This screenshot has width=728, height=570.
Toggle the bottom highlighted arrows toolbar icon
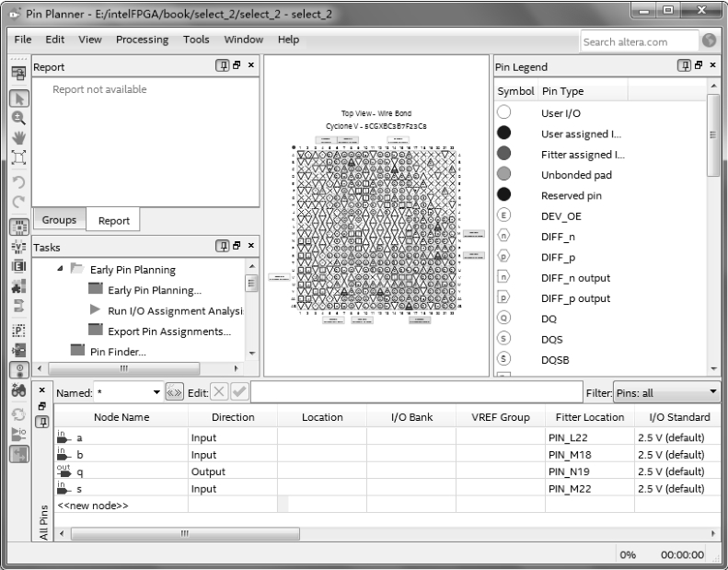pyautogui.click(x=19, y=454)
